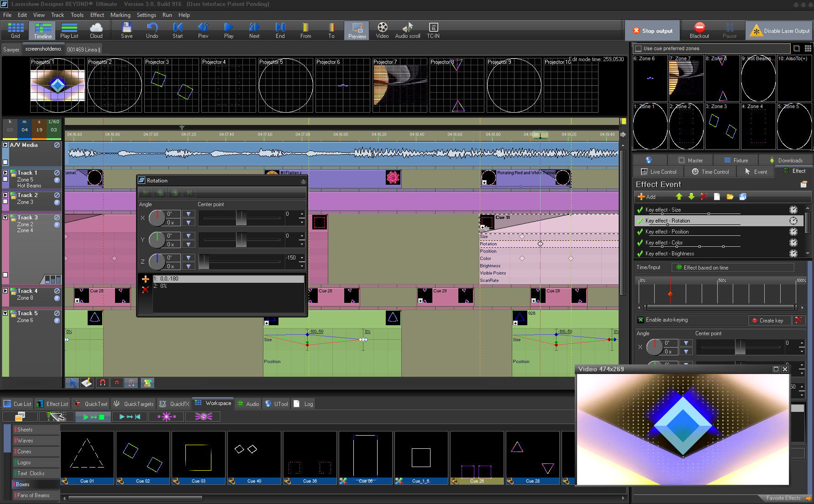The height and width of the screenshot is (504, 814).
Task: Open the Effect menu
Action: (x=97, y=15)
